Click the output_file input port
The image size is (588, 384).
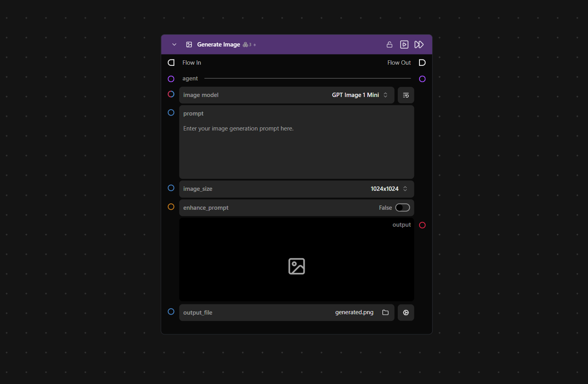coord(171,312)
